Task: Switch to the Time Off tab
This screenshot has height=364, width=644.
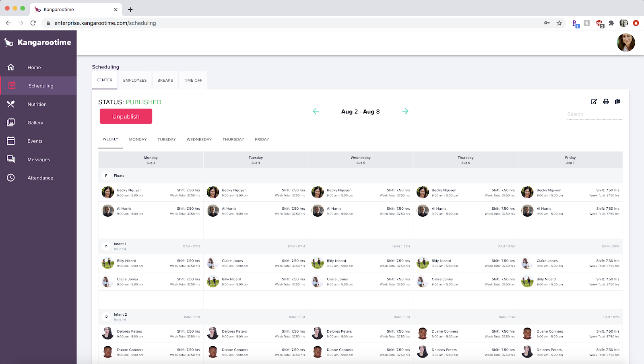Action: tap(193, 81)
